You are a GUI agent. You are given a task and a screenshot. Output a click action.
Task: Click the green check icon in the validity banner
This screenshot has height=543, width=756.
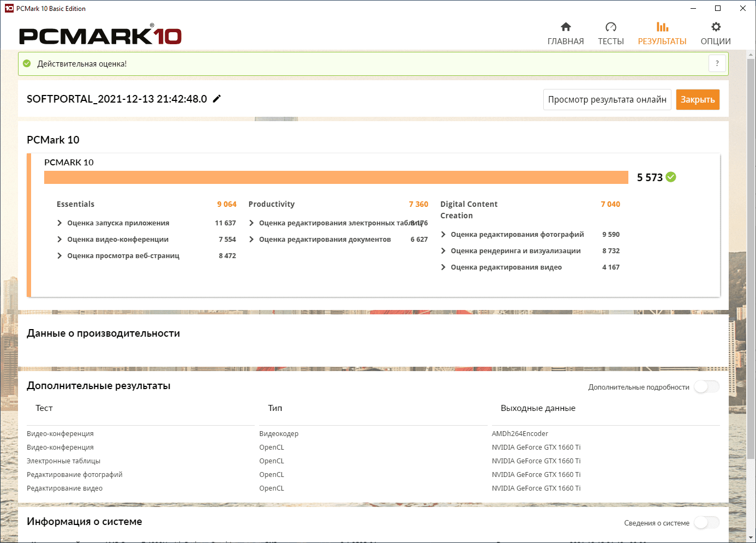[x=27, y=64]
